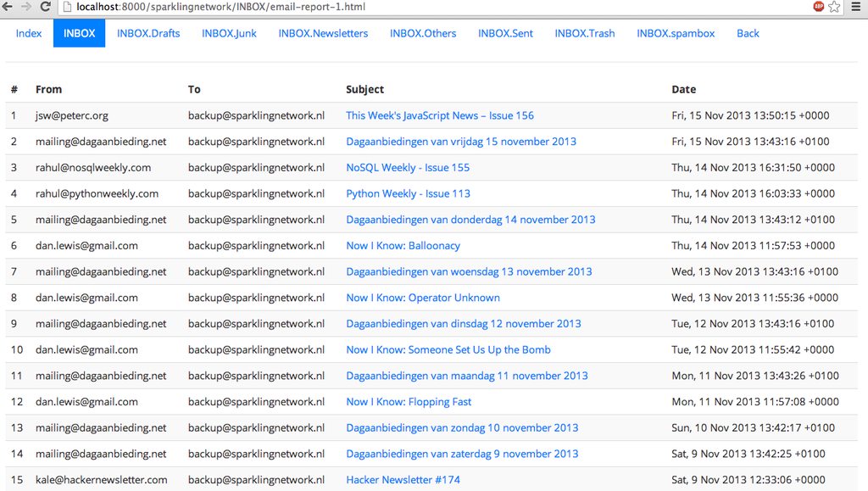This screenshot has height=491, width=868.
Task: Click date Mon, 11 Nov 2013 11:57:08 +0000
Action: pyautogui.click(x=755, y=402)
